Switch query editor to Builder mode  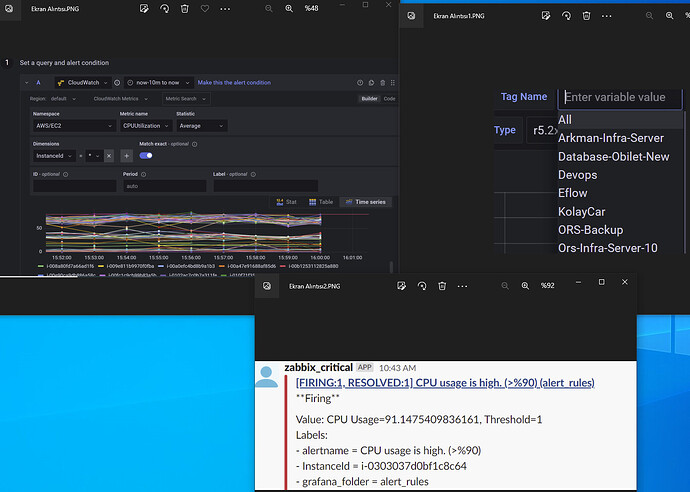coord(369,99)
